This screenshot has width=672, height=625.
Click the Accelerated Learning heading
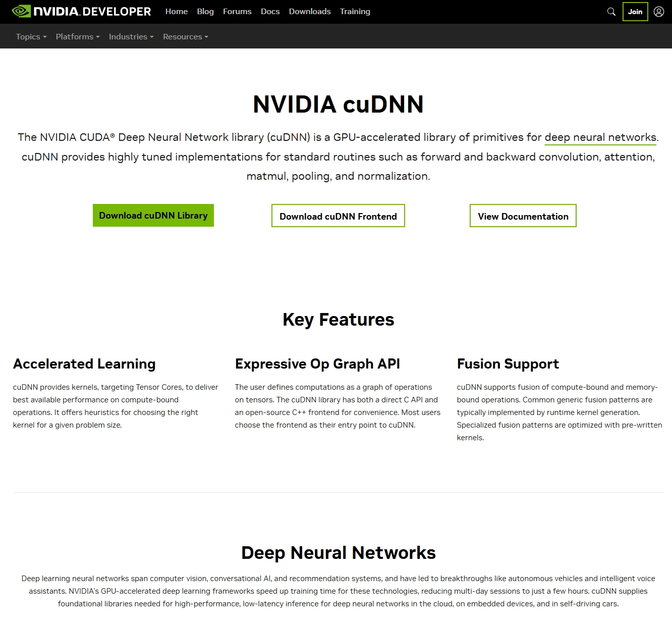84,364
